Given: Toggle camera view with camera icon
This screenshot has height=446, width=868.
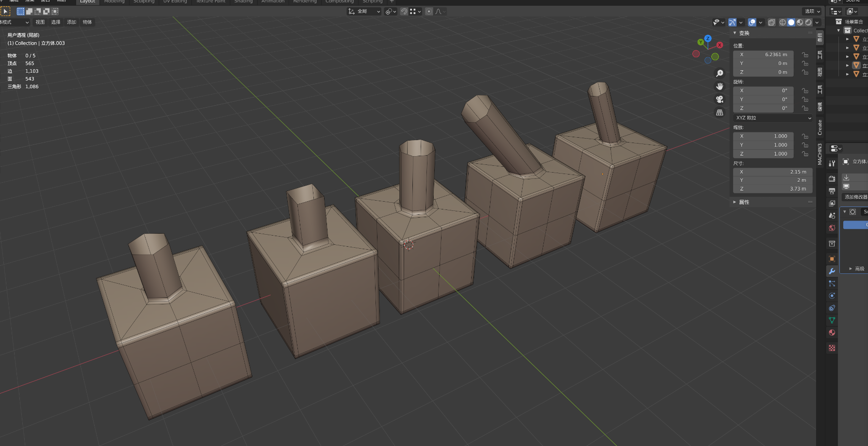Looking at the screenshot, I should 720,99.
